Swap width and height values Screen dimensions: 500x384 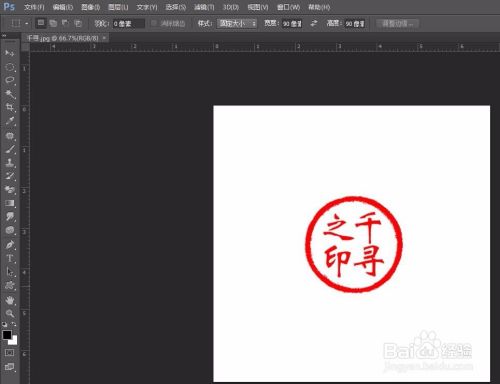(x=314, y=23)
